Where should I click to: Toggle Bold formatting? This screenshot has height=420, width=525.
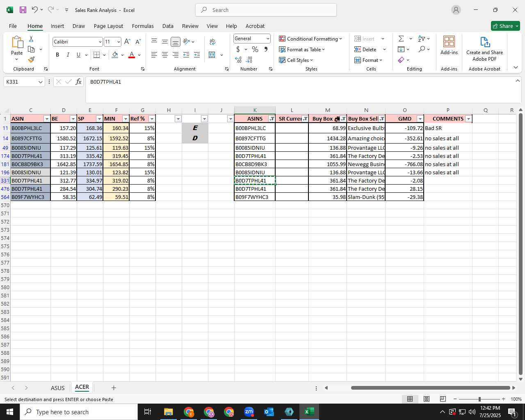tap(57, 55)
